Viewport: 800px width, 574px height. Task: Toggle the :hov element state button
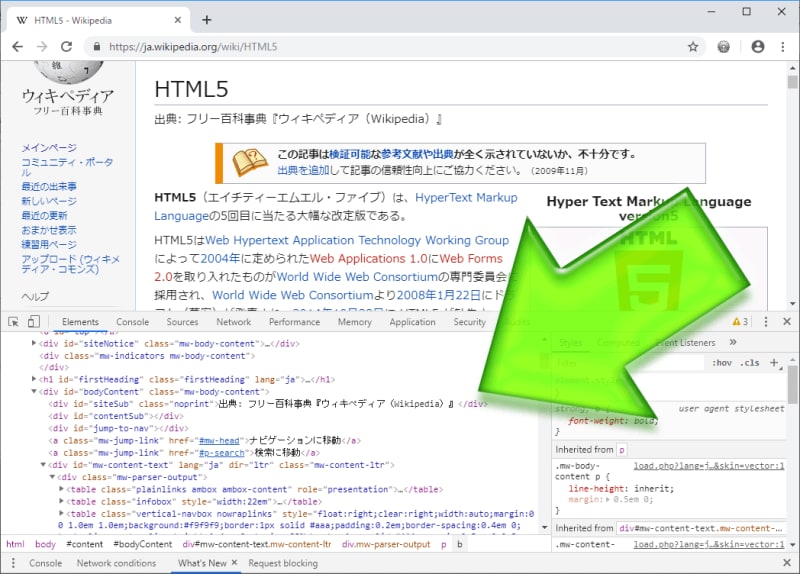[722, 363]
